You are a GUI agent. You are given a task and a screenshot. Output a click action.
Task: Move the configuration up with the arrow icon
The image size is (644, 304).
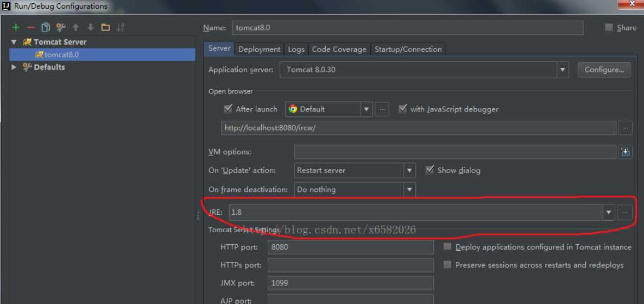75,28
